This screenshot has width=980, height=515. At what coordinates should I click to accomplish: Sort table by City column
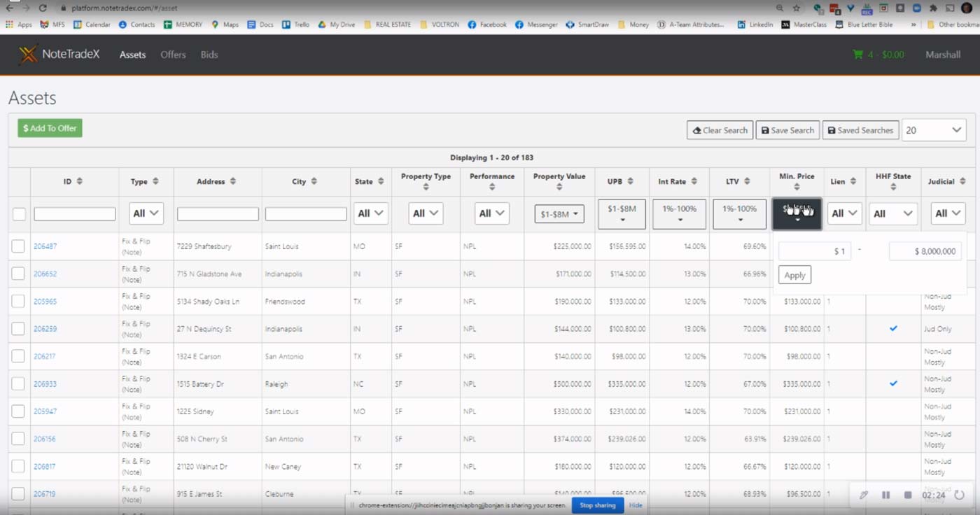(314, 181)
